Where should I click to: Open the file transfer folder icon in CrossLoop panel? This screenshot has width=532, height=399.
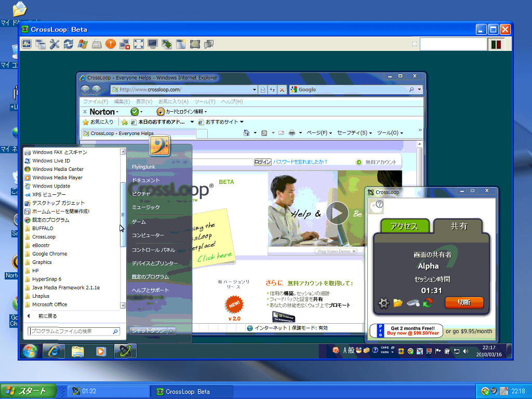point(398,303)
